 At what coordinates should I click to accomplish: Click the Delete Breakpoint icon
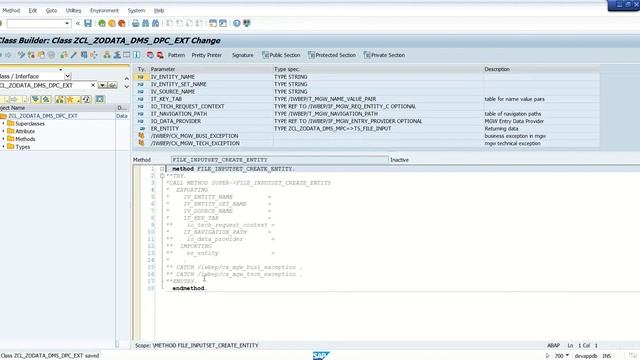(160, 55)
